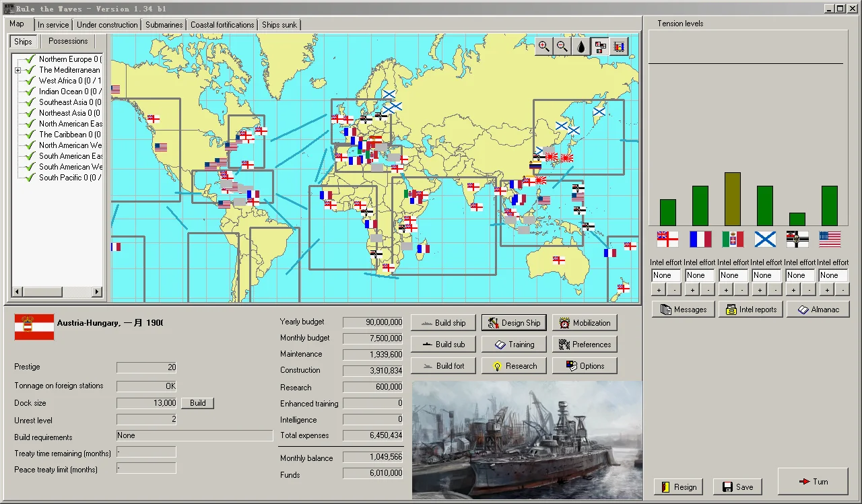Click left arrow of tree horizontal scrollbar
This screenshot has width=862, height=504.
point(18,292)
